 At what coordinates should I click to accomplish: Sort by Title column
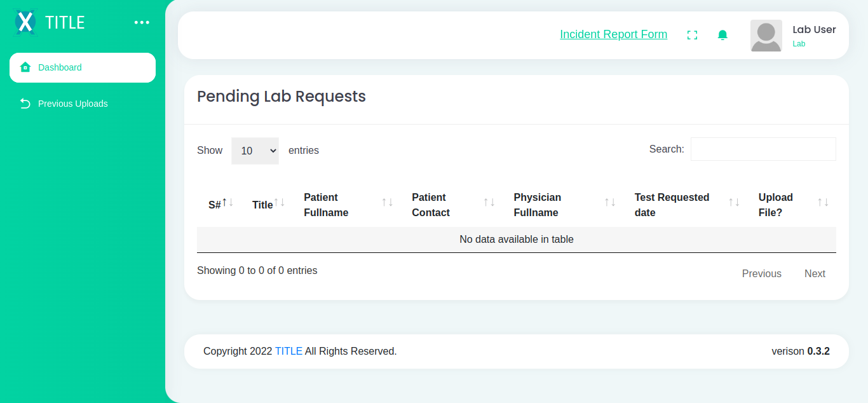pos(262,205)
